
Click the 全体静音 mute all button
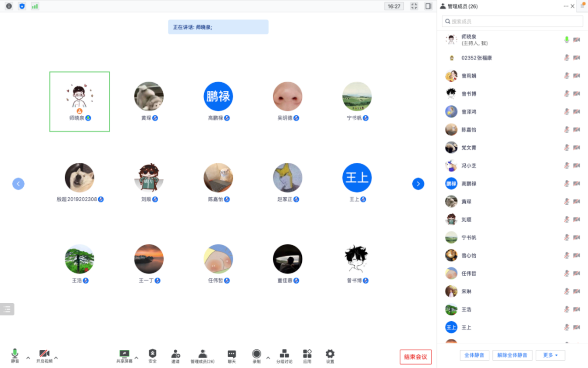pyautogui.click(x=474, y=355)
